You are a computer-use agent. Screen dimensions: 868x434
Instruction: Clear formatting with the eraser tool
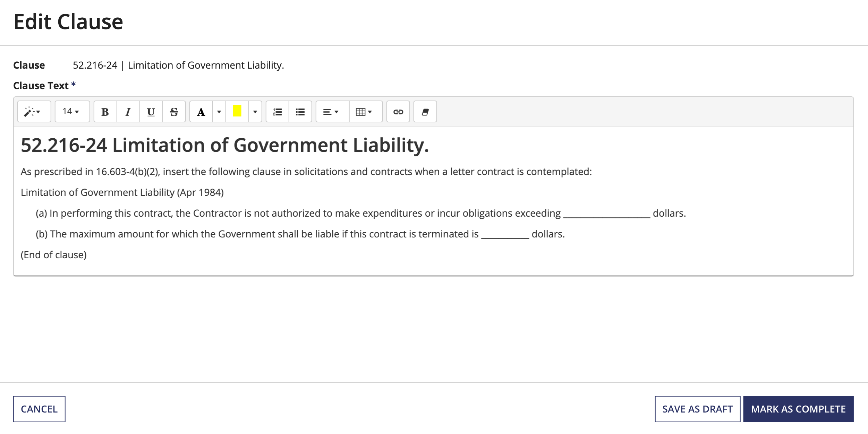[425, 112]
